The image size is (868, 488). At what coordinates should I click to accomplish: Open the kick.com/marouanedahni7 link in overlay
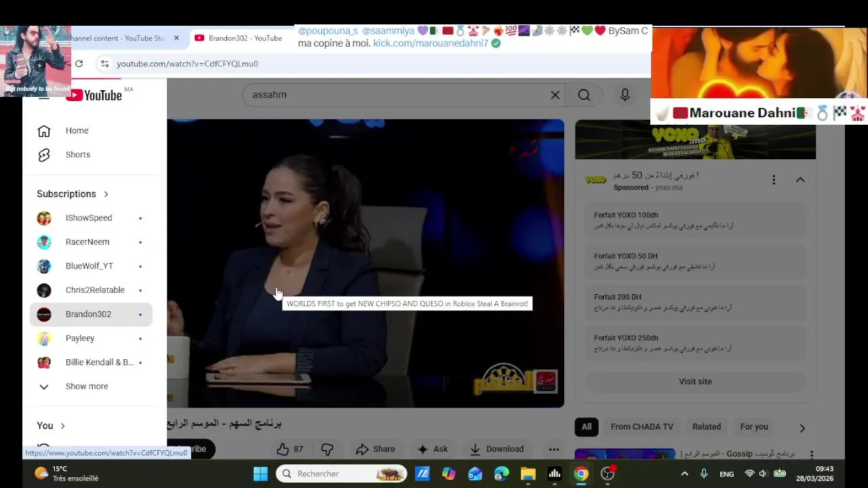(x=431, y=43)
